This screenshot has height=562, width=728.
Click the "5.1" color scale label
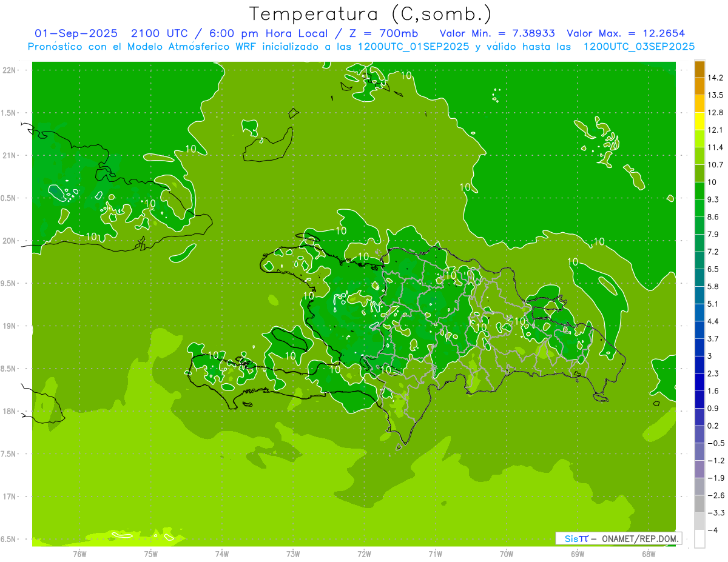pyautogui.click(x=714, y=304)
